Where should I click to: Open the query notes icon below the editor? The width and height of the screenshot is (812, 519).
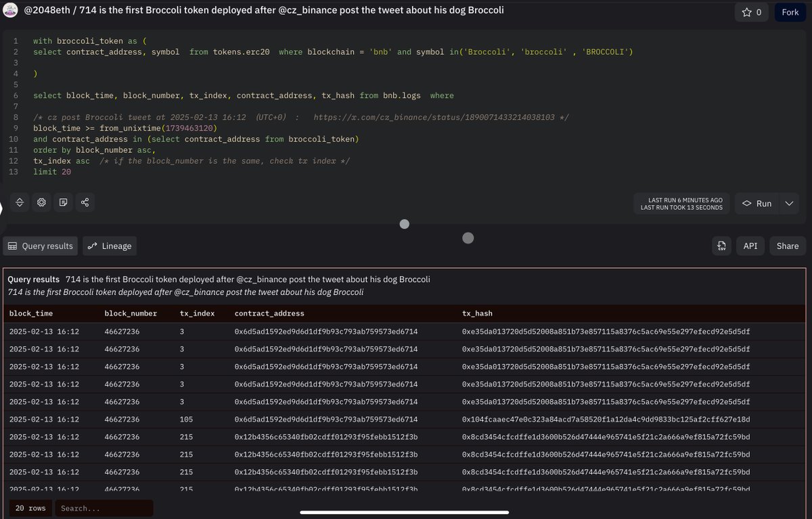[x=63, y=202]
